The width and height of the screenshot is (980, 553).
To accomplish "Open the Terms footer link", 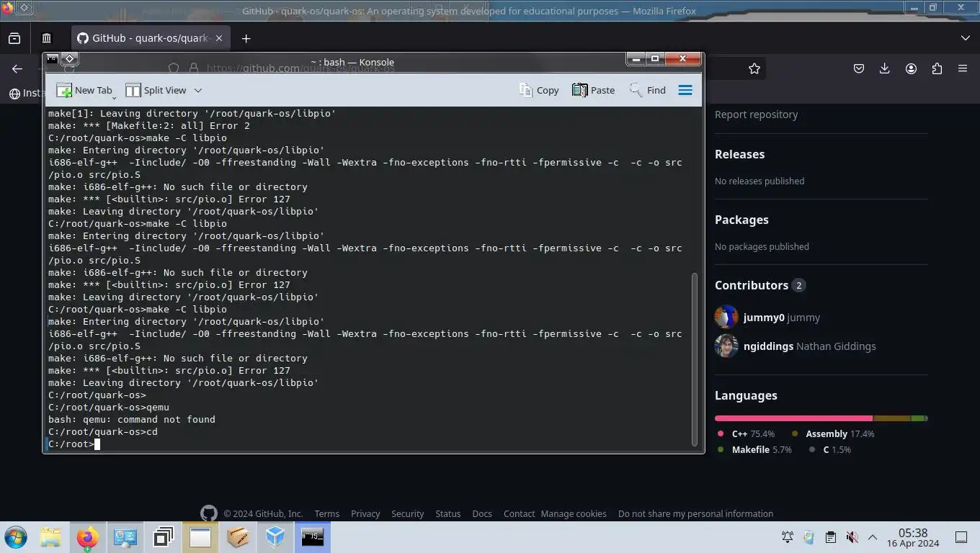I will point(326,513).
